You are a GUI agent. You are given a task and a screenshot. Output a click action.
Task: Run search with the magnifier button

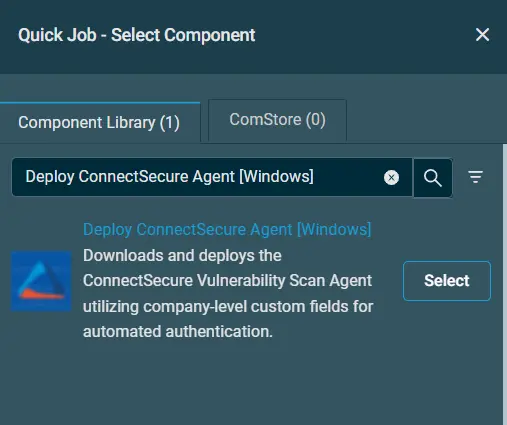tap(433, 178)
